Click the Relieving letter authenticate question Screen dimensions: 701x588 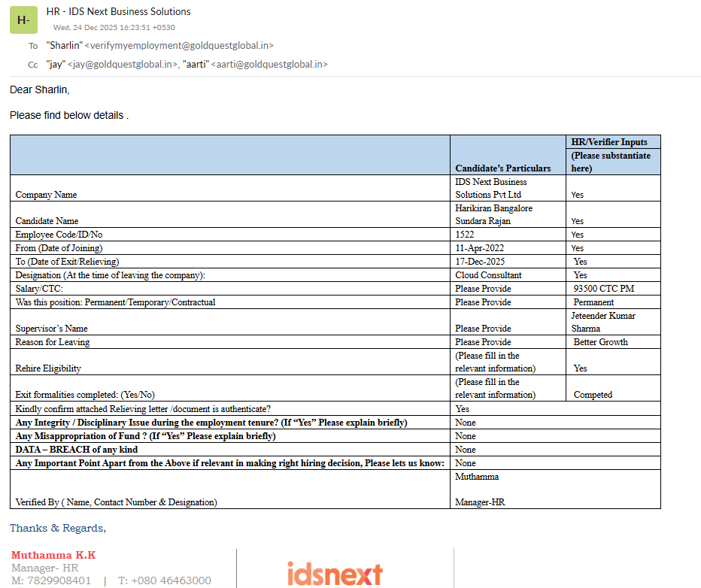143,409
